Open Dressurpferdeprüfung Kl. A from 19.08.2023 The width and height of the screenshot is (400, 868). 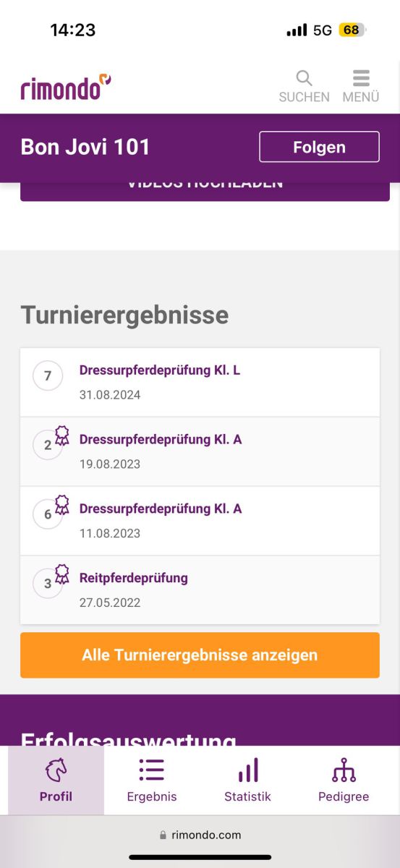point(161,440)
